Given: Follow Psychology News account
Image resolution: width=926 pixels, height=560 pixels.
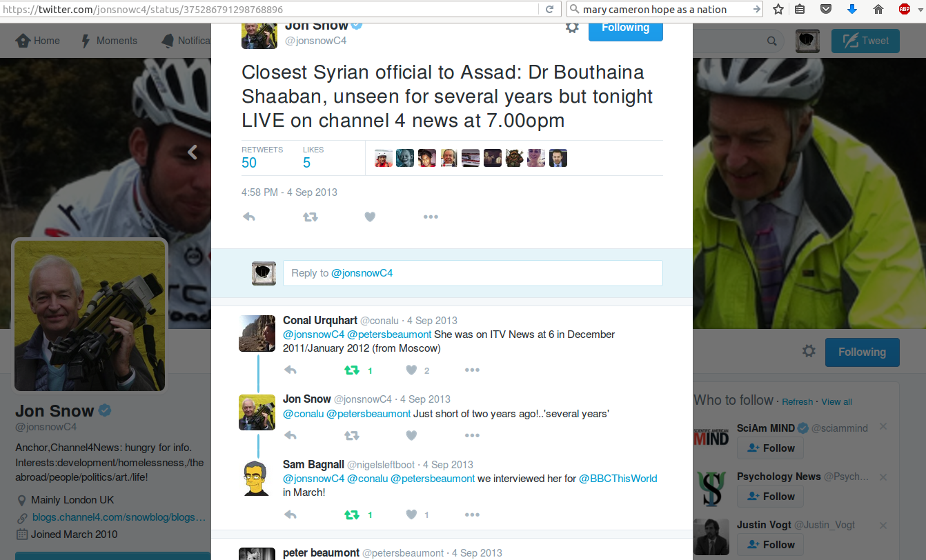Looking at the screenshot, I should coord(770,497).
